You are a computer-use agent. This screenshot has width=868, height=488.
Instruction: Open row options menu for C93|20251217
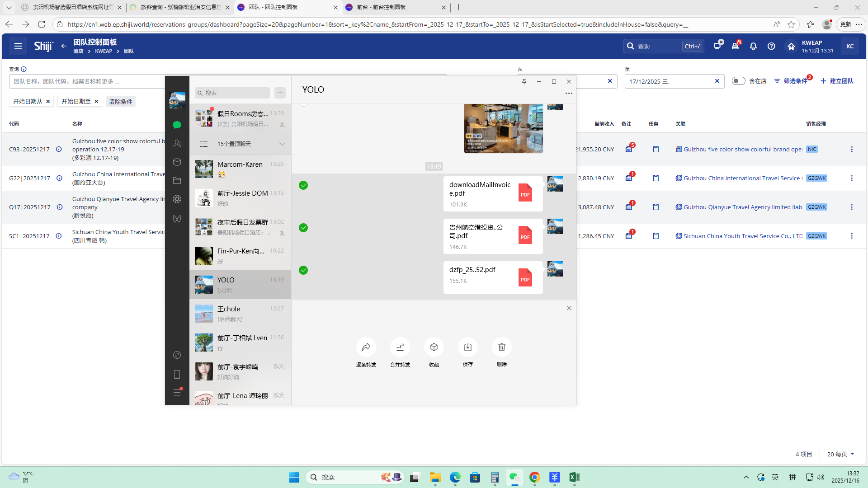point(852,149)
